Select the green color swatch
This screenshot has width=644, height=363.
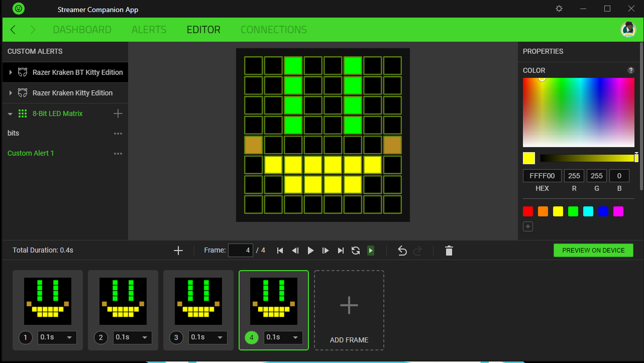[573, 212]
